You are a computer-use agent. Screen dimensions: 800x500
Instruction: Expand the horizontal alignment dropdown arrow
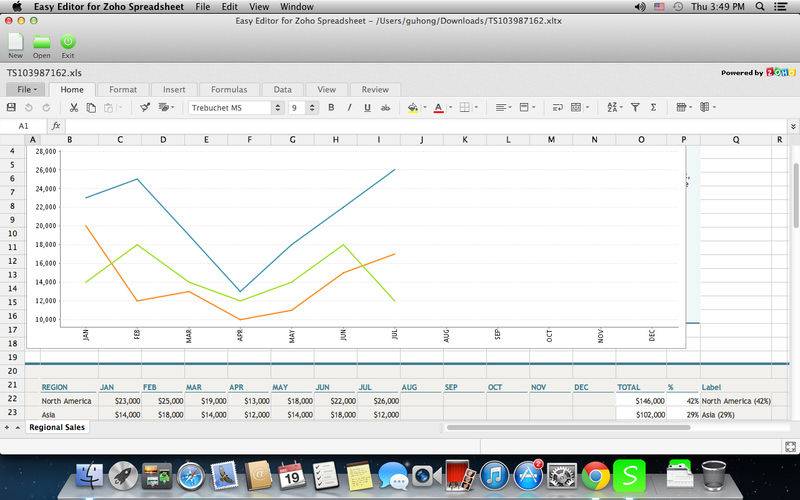(x=510, y=107)
